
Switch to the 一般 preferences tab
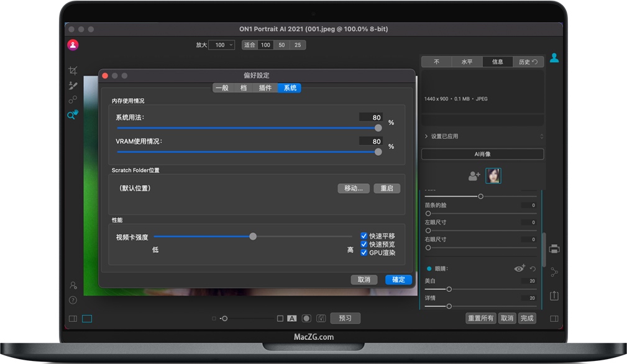[x=222, y=88]
